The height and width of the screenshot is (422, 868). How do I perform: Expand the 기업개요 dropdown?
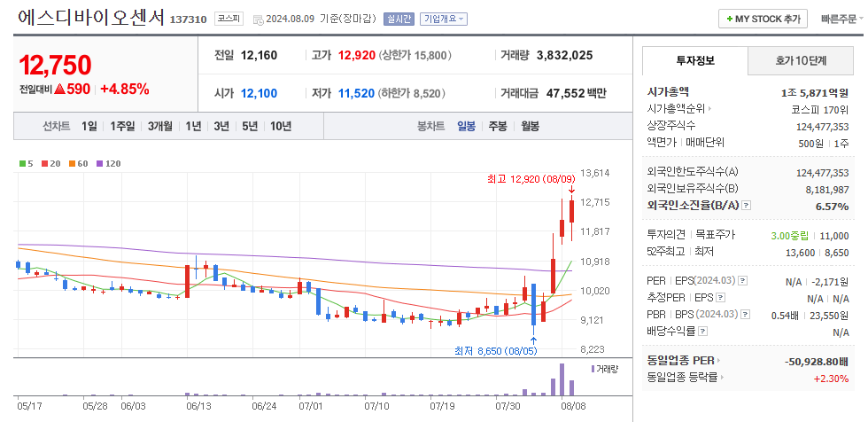point(444,19)
